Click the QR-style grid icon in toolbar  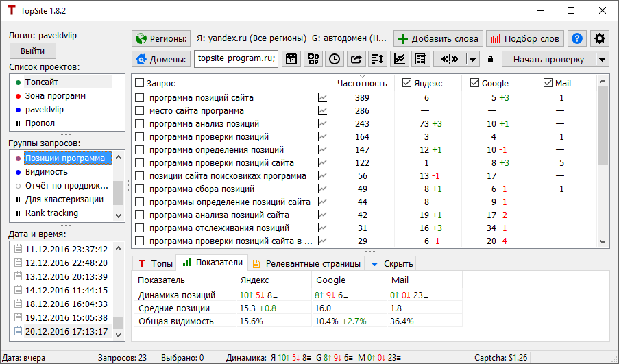tap(313, 59)
